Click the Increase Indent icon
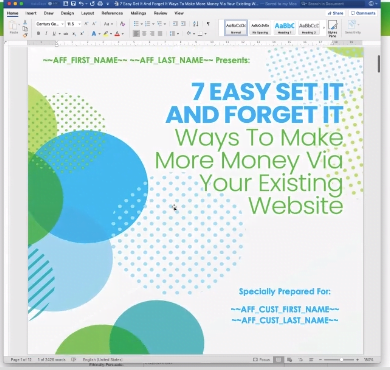 (183, 24)
